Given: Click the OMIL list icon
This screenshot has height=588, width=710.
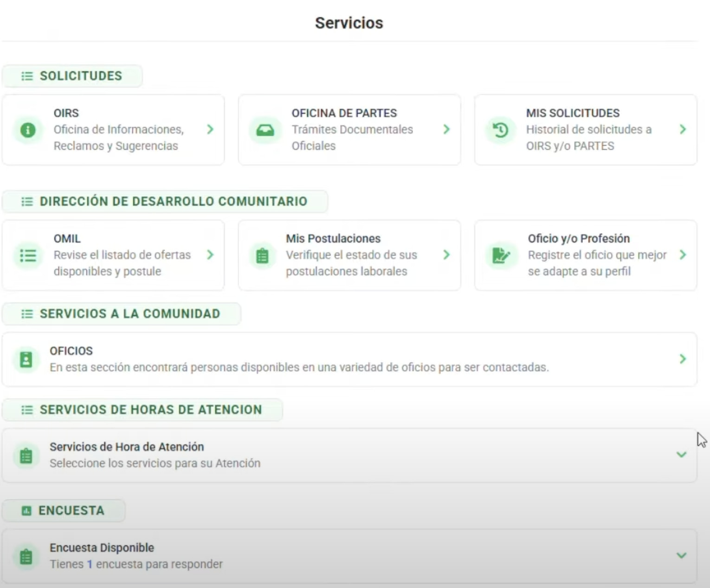Looking at the screenshot, I should coord(27,255).
